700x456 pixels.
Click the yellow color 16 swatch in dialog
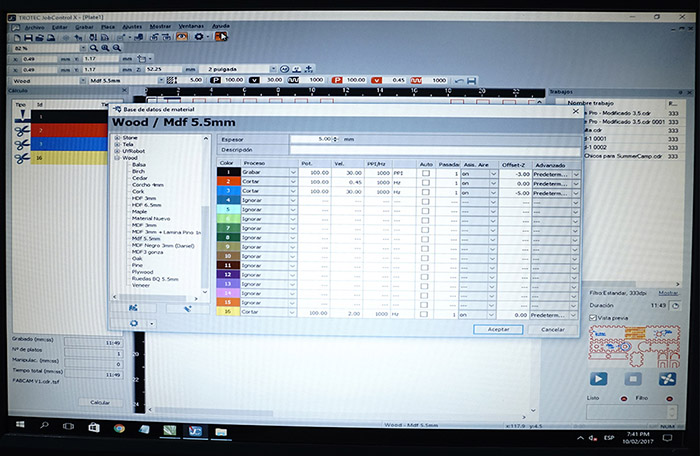click(228, 312)
